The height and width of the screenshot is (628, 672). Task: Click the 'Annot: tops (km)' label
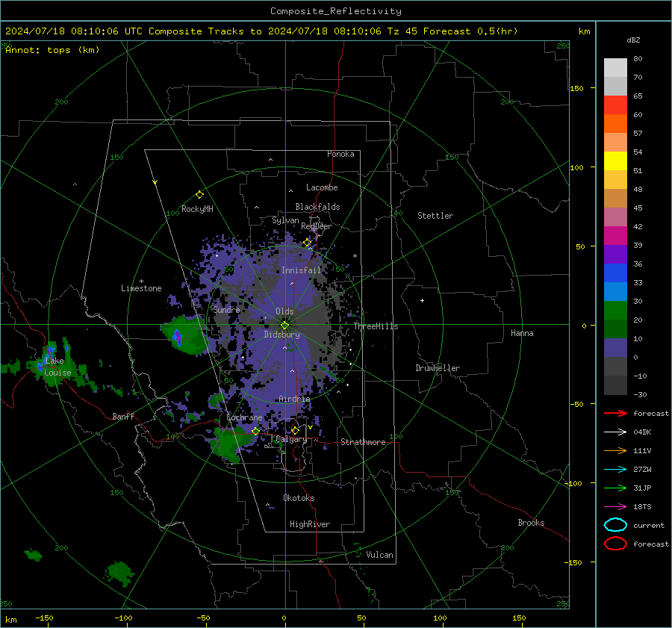(x=52, y=50)
